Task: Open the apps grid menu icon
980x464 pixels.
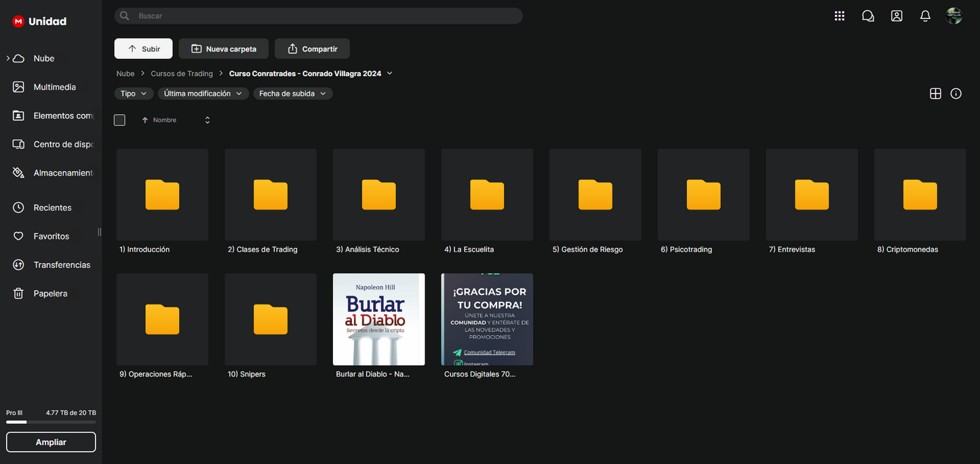Action: pos(839,16)
